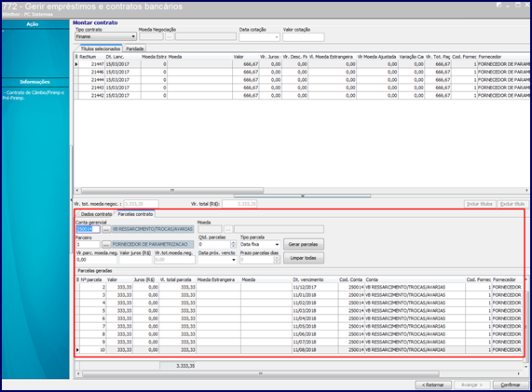Open the Conta gerencial lookup ellipsis button
The image size is (532, 392).
(x=106, y=230)
